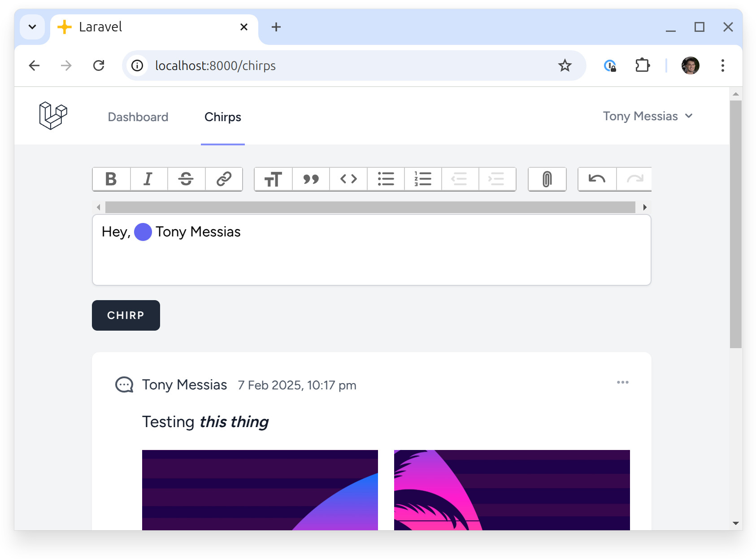Click the page scrollbar down arrow
The image size is (756, 559).
click(x=736, y=524)
